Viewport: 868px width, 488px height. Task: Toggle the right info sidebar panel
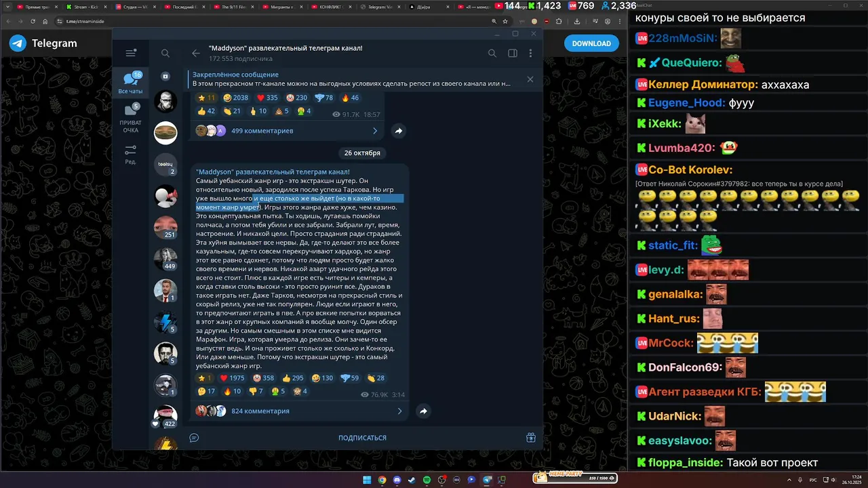513,53
